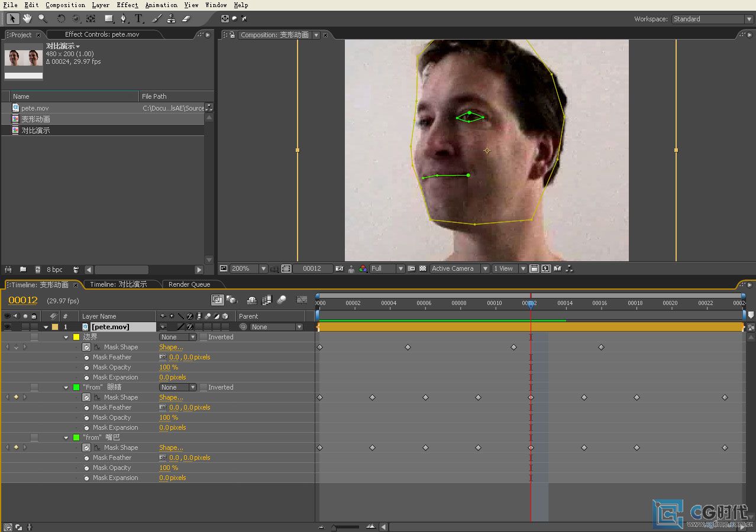Select 变形动画 item in Project list
The height and width of the screenshot is (532, 756).
[x=35, y=119]
